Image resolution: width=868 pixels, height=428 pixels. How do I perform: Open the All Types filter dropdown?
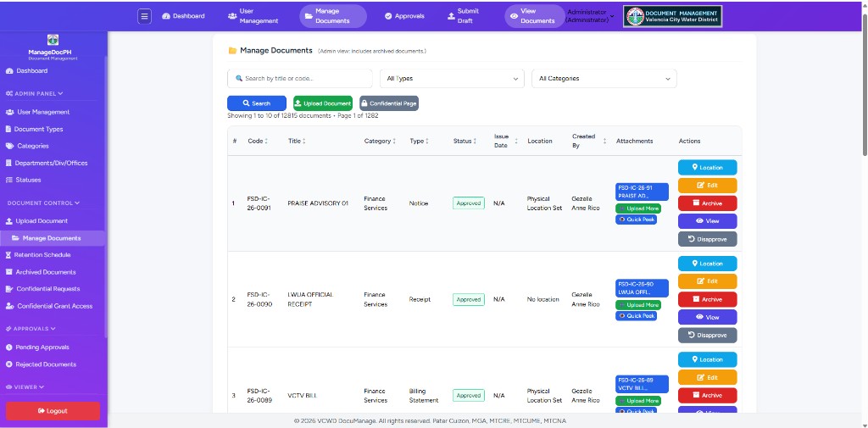point(452,79)
